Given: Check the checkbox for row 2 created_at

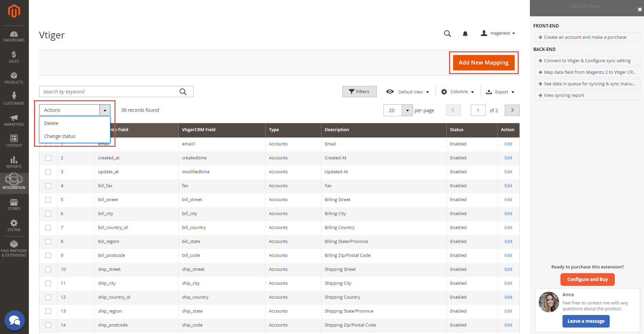Looking at the screenshot, I should pyautogui.click(x=48, y=158).
